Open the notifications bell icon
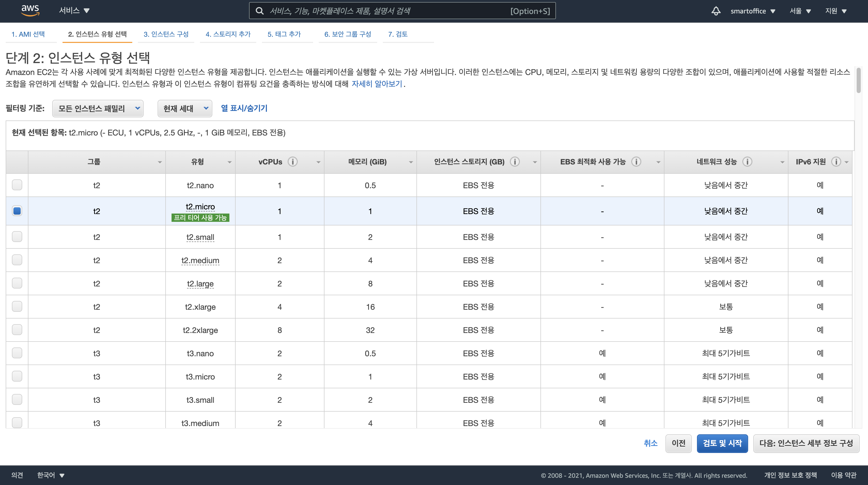Image resolution: width=868 pixels, height=485 pixels. click(716, 11)
